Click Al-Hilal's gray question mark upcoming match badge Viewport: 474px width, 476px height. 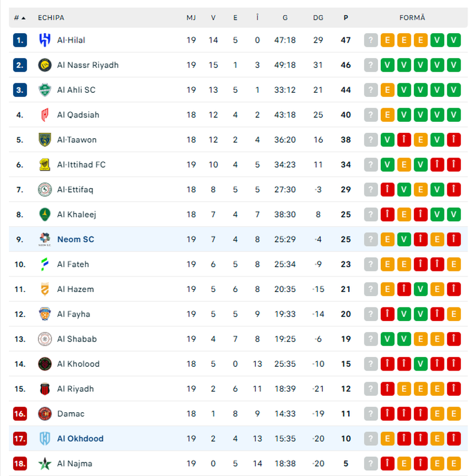(x=371, y=40)
